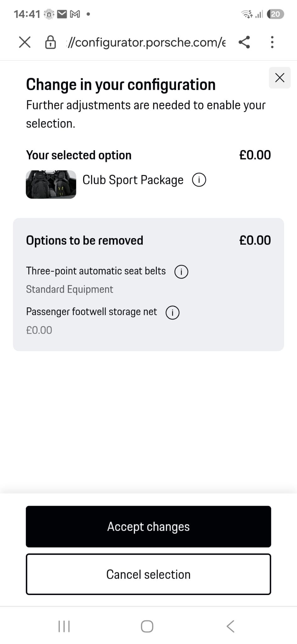This screenshot has width=297, height=644.
Task: Tap the Club Sport Package label
Action: coord(133,180)
